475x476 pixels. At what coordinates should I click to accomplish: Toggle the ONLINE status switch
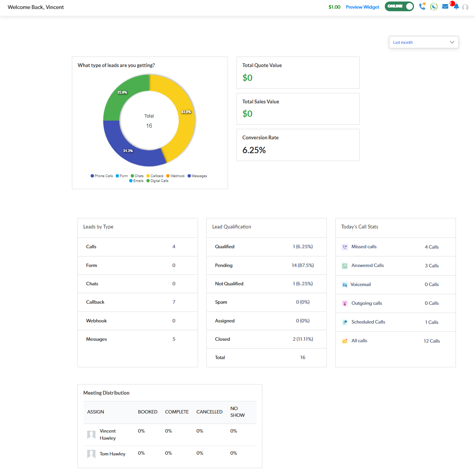(x=399, y=6)
